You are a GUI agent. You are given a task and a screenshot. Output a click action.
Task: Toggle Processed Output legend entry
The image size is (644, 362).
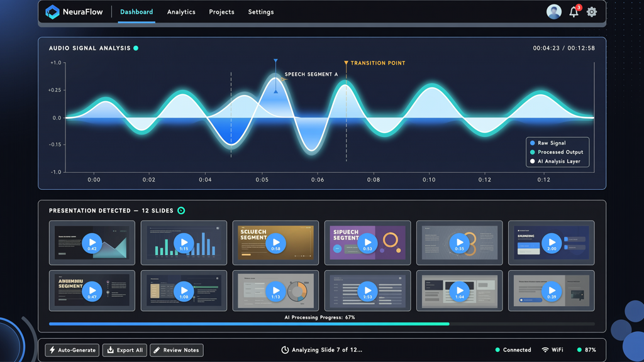[x=557, y=152]
